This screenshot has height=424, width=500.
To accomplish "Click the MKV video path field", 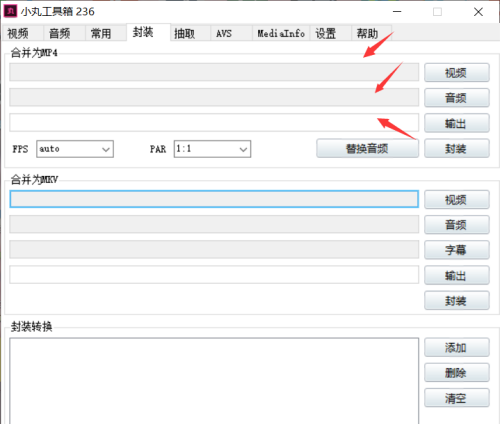I will (x=214, y=199).
